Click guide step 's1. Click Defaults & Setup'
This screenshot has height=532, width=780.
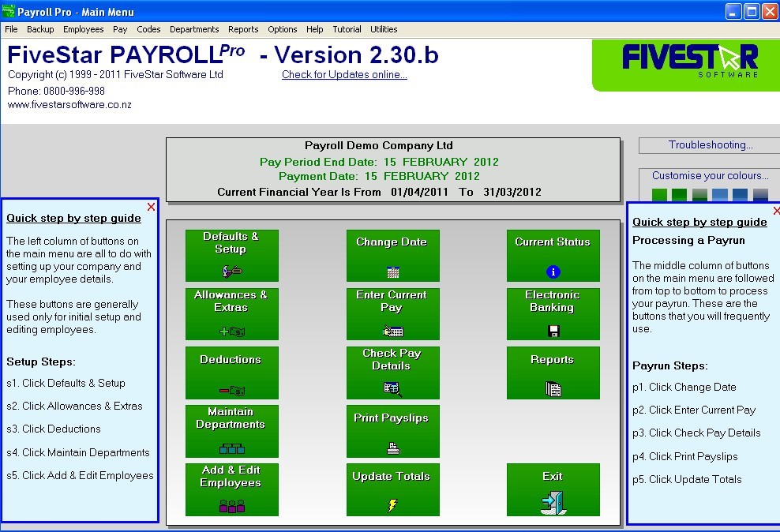pos(66,384)
